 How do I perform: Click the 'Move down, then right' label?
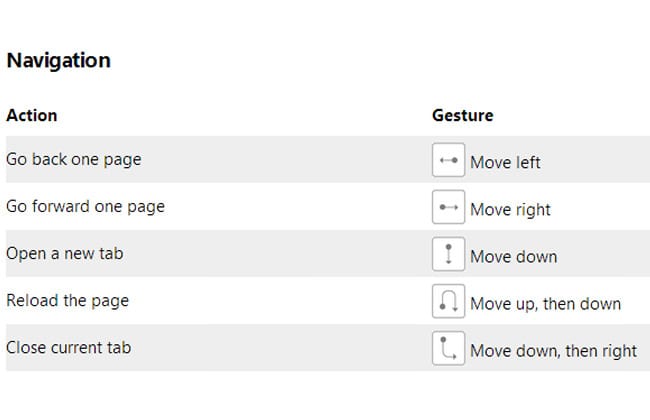click(553, 351)
